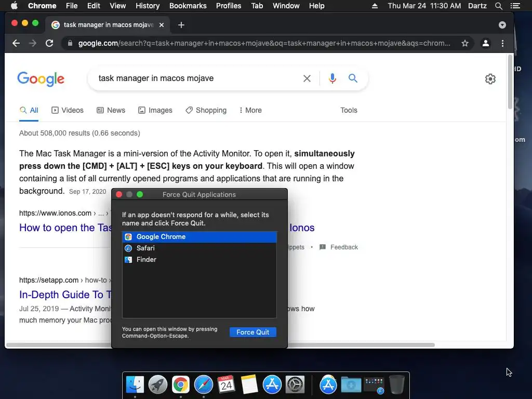This screenshot has width=532, height=399.
Task: Click Safari in the Dock
Action: [x=204, y=385]
